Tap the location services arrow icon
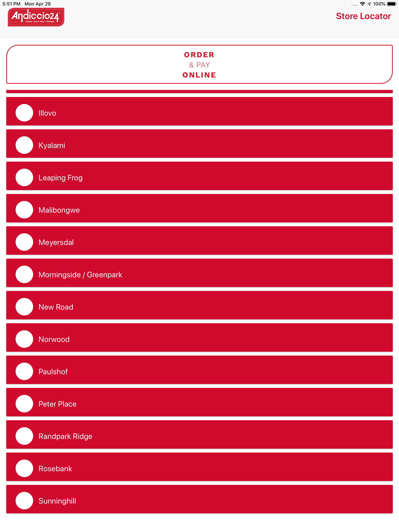This screenshot has height=532, width=399. (x=369, y=4)
